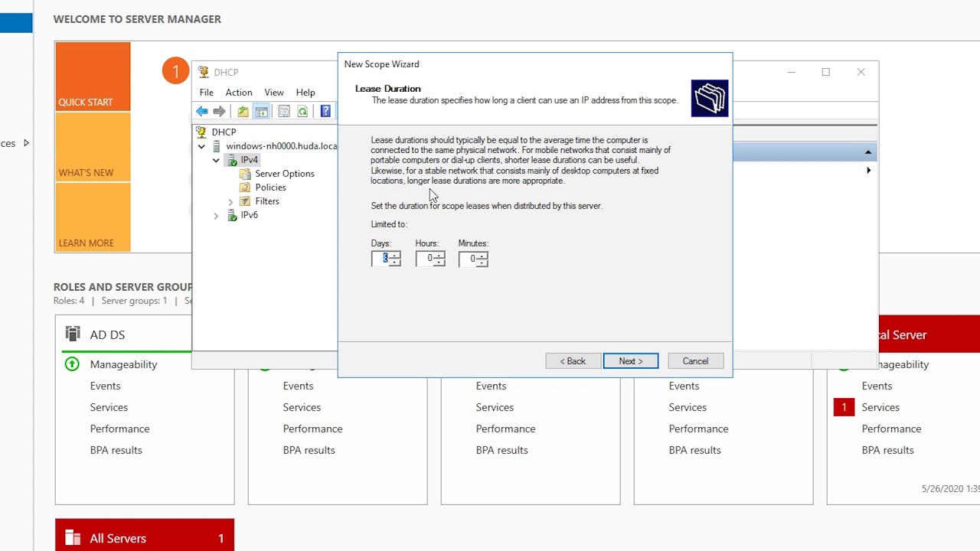Click the green Refresh toolbar icon
This screenshot has width=980, height=551.
pos(302,112)
